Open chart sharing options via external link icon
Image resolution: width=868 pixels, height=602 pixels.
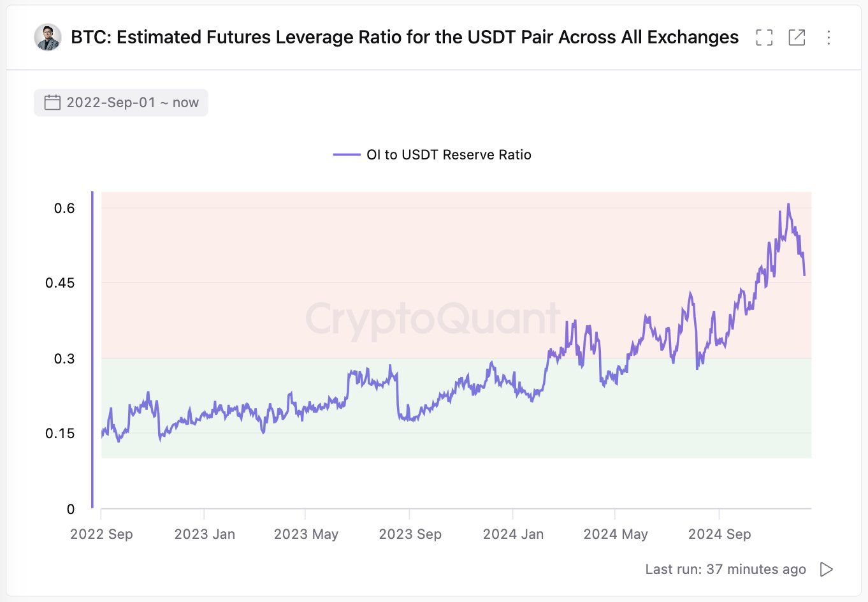click(x=797, y=38)
